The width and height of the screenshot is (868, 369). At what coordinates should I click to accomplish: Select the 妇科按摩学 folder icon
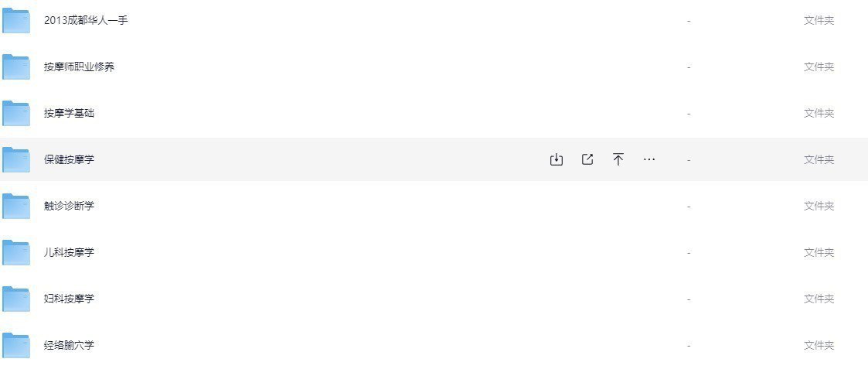(x=16, y=299)
